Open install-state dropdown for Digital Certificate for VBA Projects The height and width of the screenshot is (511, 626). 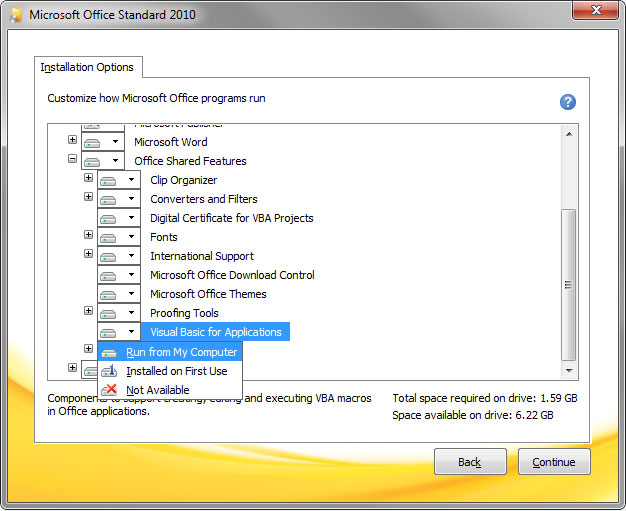click(119, 218)
